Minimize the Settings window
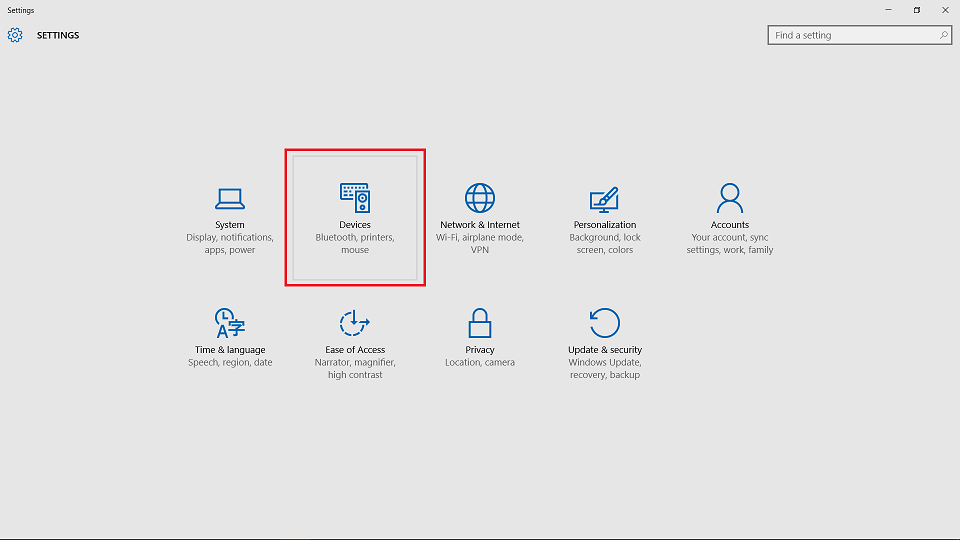The height and width of the screenshot is (540, 960). click(888, 10)
